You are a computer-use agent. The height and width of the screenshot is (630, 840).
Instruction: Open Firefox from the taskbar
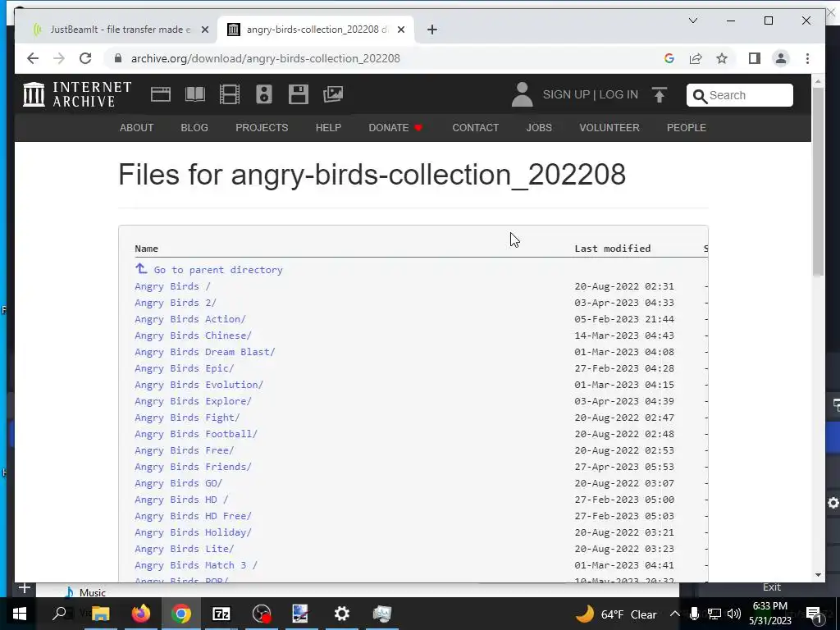141,614
